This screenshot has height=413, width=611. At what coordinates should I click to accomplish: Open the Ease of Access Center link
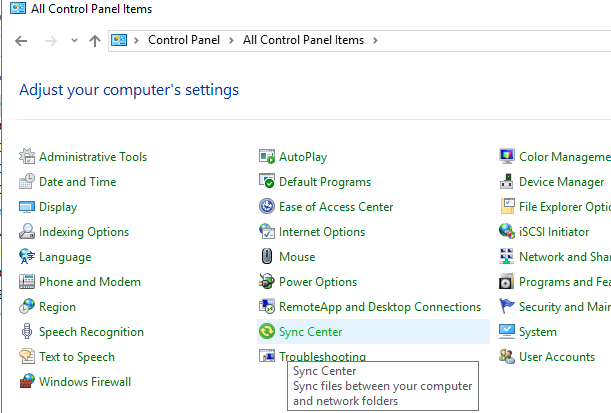click(x=336, y=206)
